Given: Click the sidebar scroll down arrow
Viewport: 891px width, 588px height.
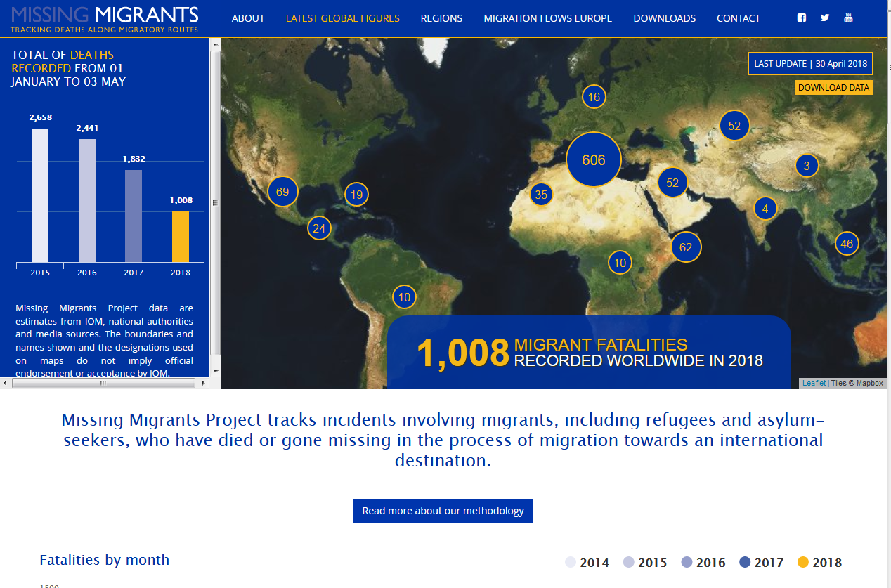Looking at the screenshot, I should (x=216, y=371).
